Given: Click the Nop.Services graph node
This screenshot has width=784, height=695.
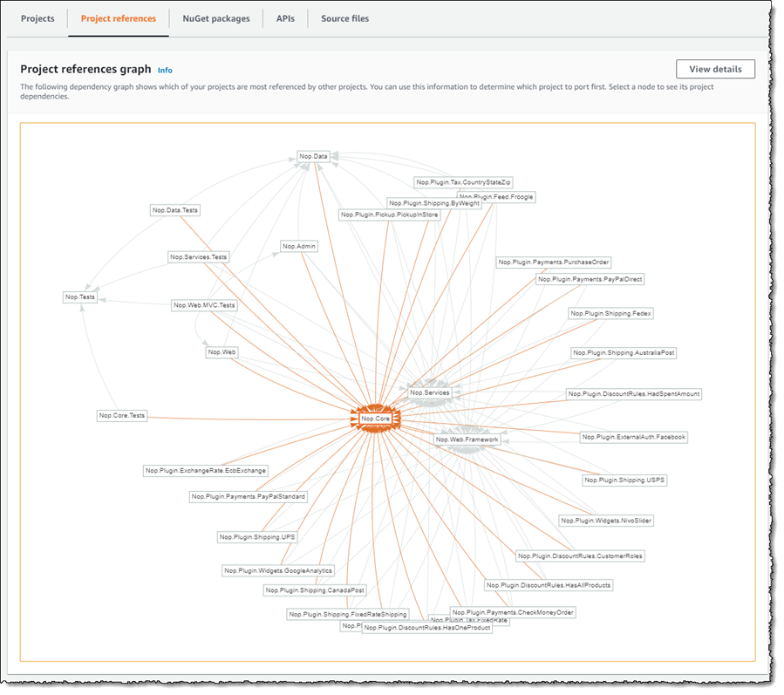Looking at the screenshot, I should coord(430,393).
